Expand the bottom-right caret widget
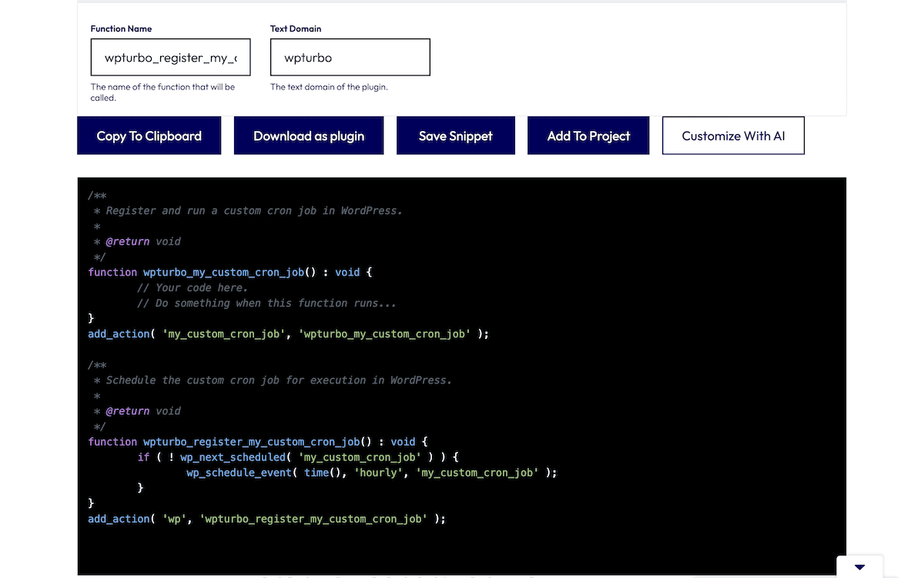 (x=859, y=567)
